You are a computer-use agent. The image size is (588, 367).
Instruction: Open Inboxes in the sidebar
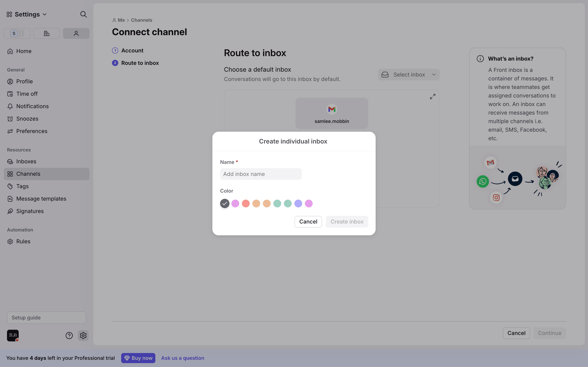coord(26,161)
